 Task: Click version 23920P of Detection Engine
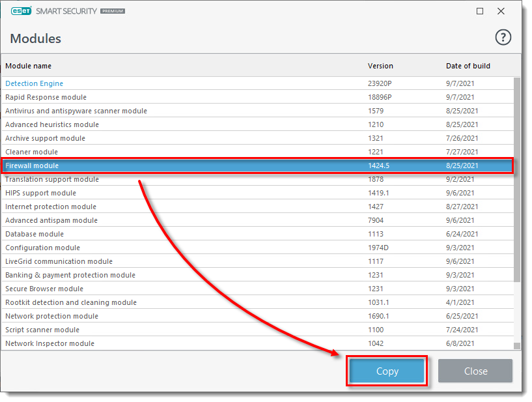[380, 83]
